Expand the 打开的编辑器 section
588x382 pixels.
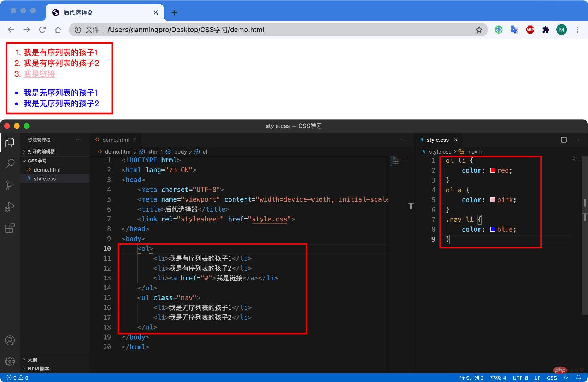55,151
